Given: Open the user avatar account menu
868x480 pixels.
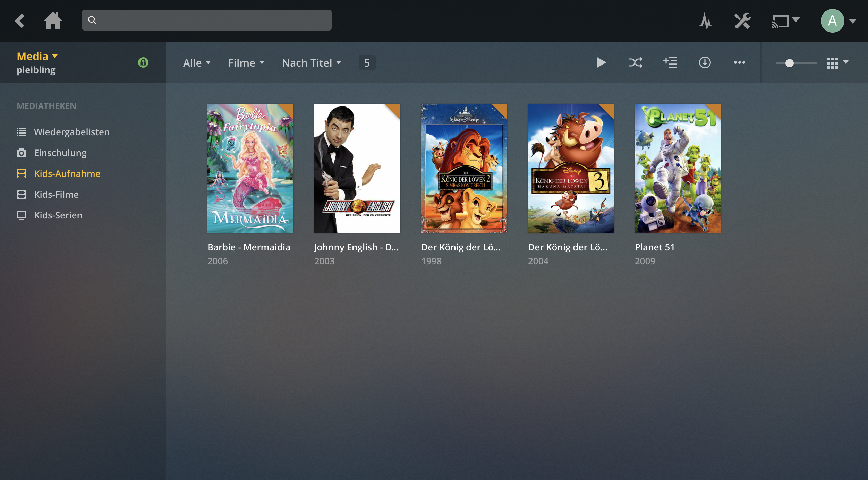Looking at the screenshot, I should click(x=839, y=21).
